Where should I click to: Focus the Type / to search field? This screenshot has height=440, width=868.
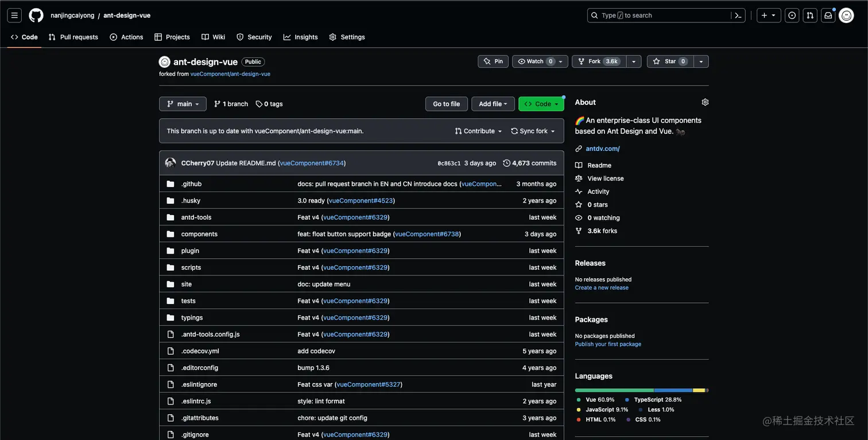click(658, 15)
